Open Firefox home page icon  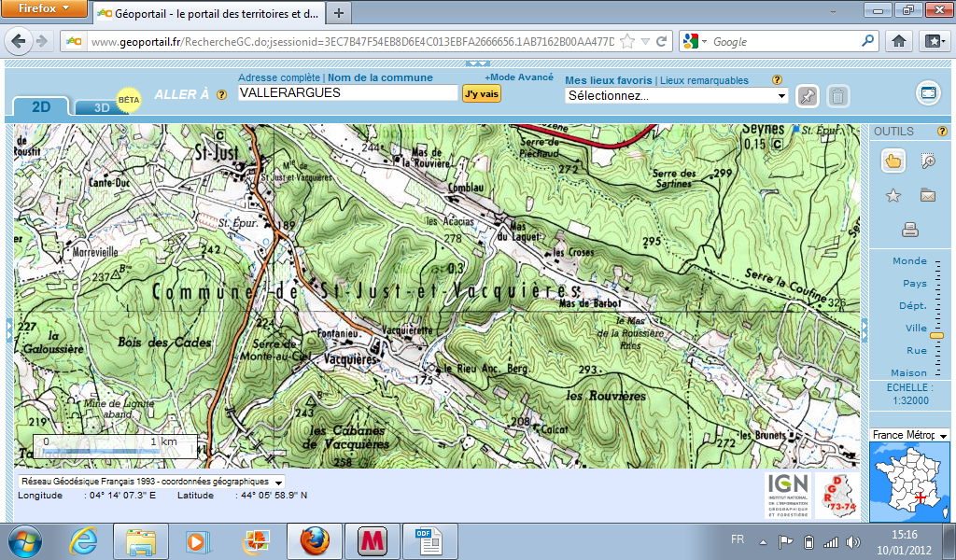tap(899, 41)
